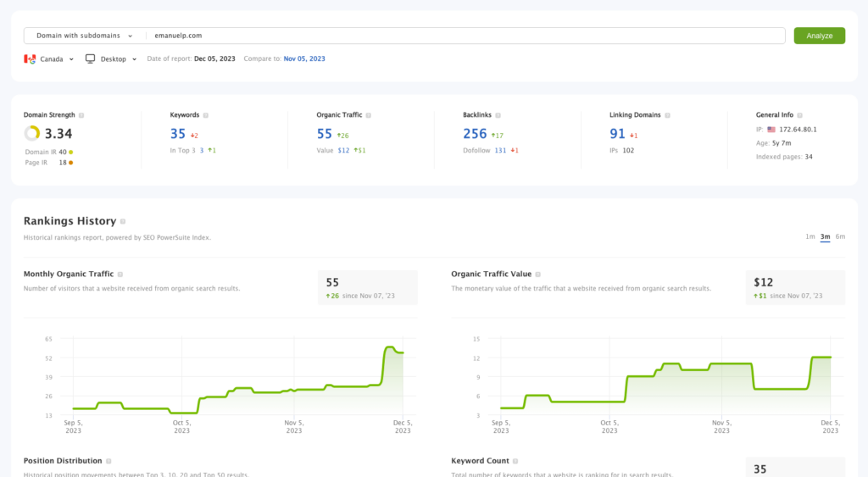This screenshot has width=868, height=477.
Task: Open the Domain with subdomains dropdown
Action: (x=85, y=36)
